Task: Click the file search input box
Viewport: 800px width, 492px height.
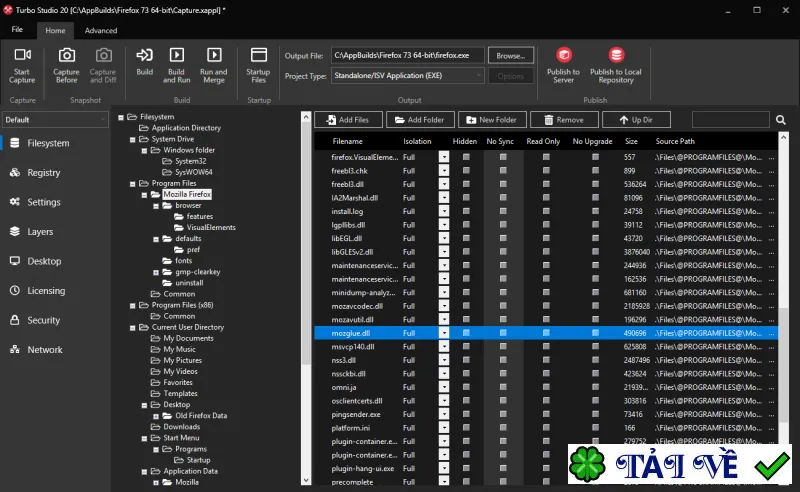Action: pos(731,120)
